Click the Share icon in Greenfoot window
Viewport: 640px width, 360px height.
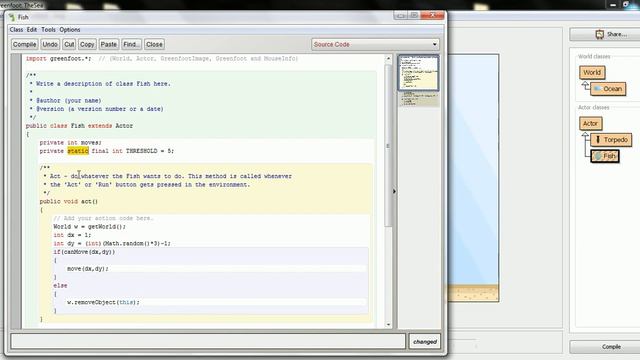click(599, 34)
